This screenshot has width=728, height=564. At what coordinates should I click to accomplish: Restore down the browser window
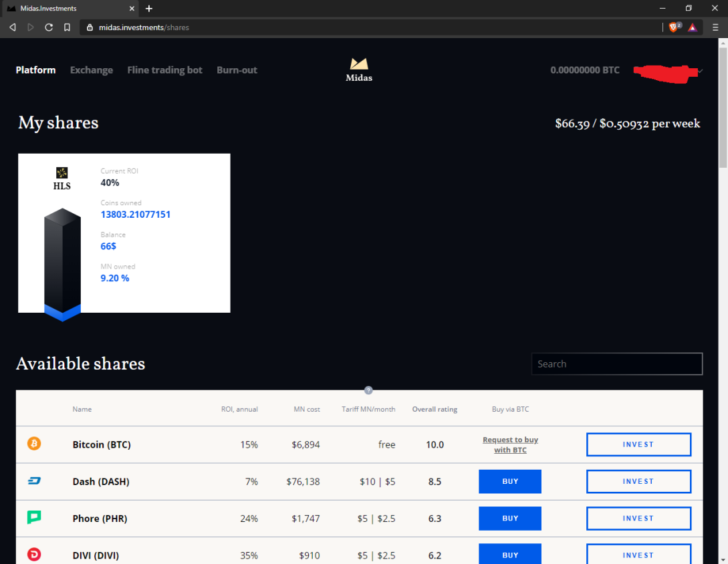(689, 9)
